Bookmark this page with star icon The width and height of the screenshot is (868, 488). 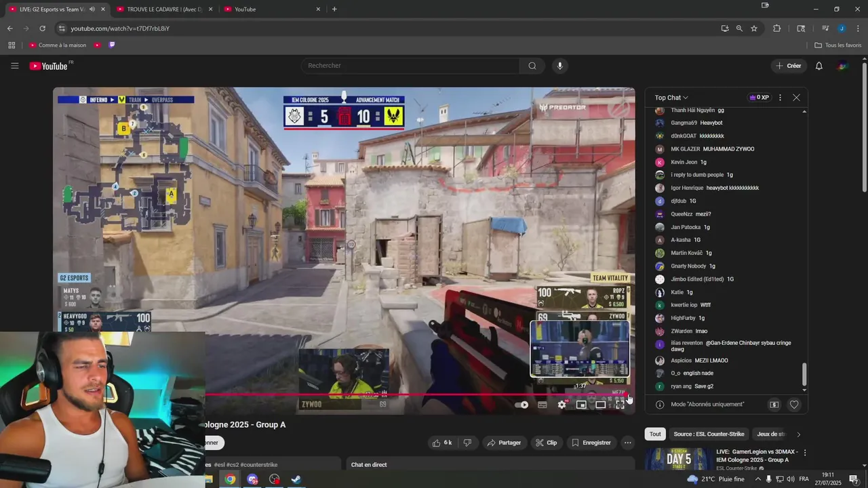click(754, 28)
